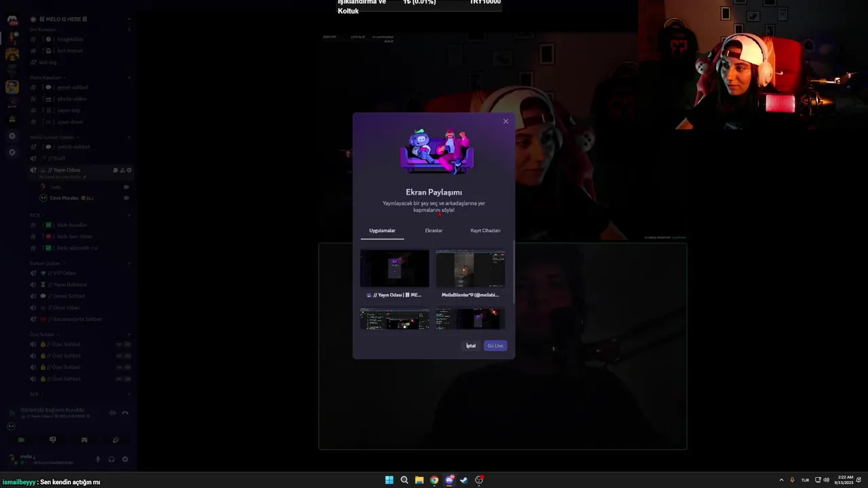Deafen with the headphones icon
The image size is (868, 488).
tap(111, 460)
